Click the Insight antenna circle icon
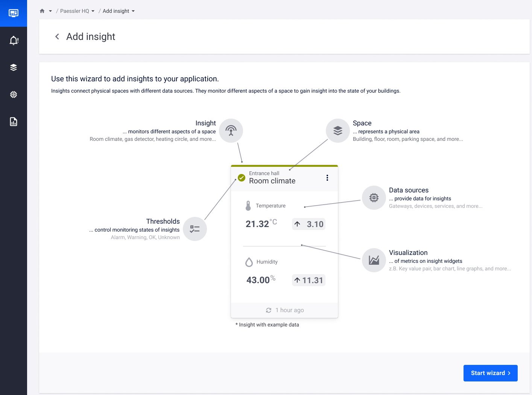The height and width of the screenshot is (395, 532). pos(231,131)
